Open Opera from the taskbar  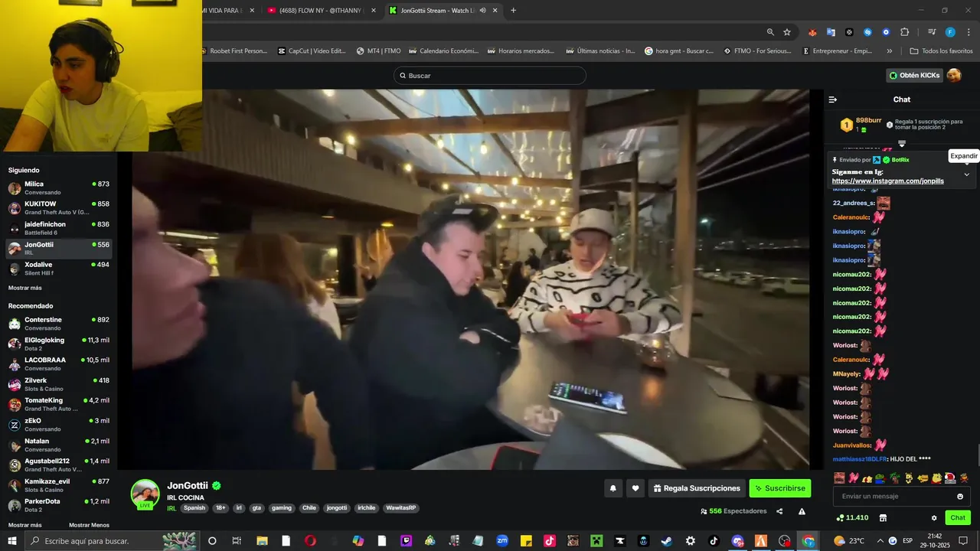[310, 541]
